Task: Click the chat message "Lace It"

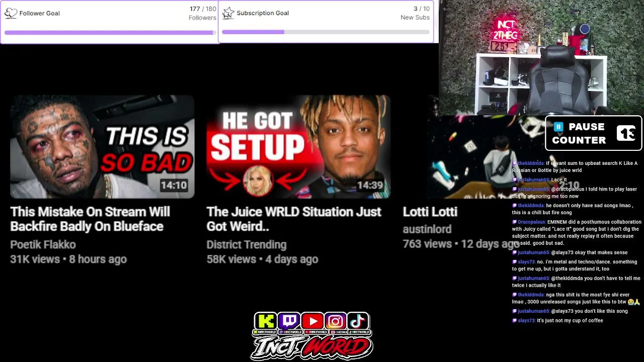Action: (559, 180)
